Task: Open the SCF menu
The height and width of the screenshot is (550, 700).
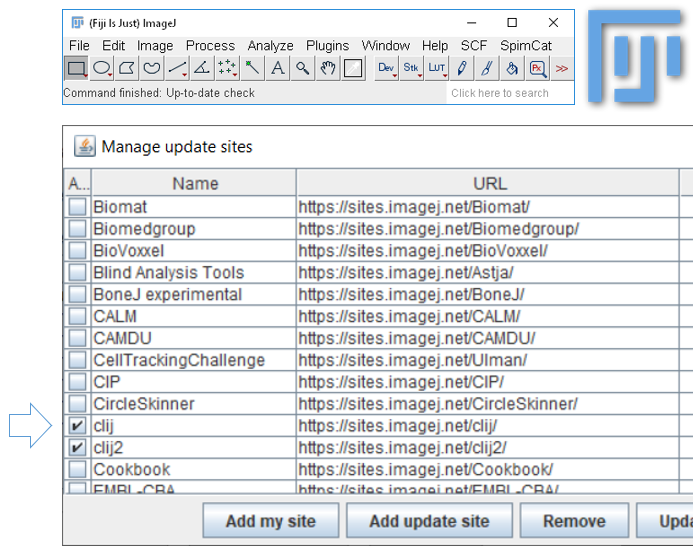Action: [x=474, y=46]
